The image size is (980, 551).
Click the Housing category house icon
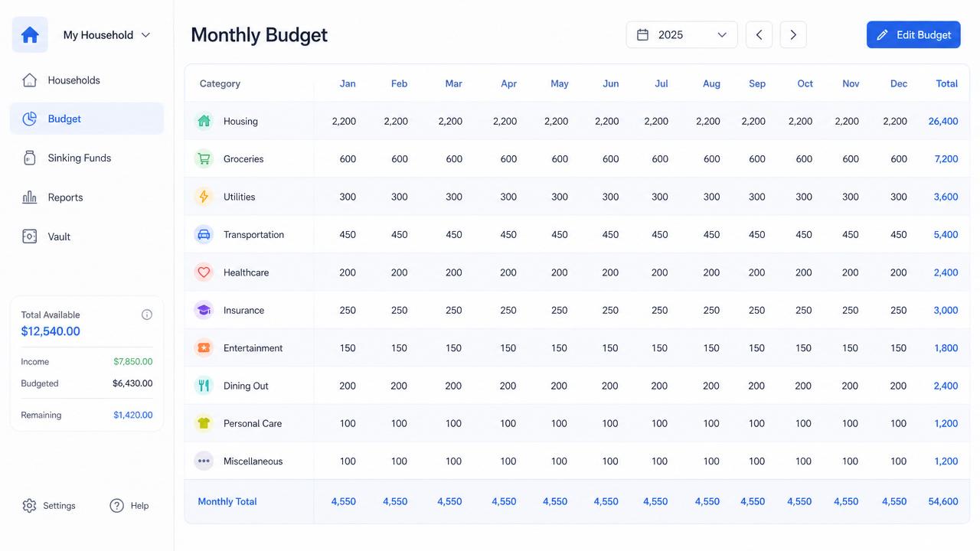204,121
